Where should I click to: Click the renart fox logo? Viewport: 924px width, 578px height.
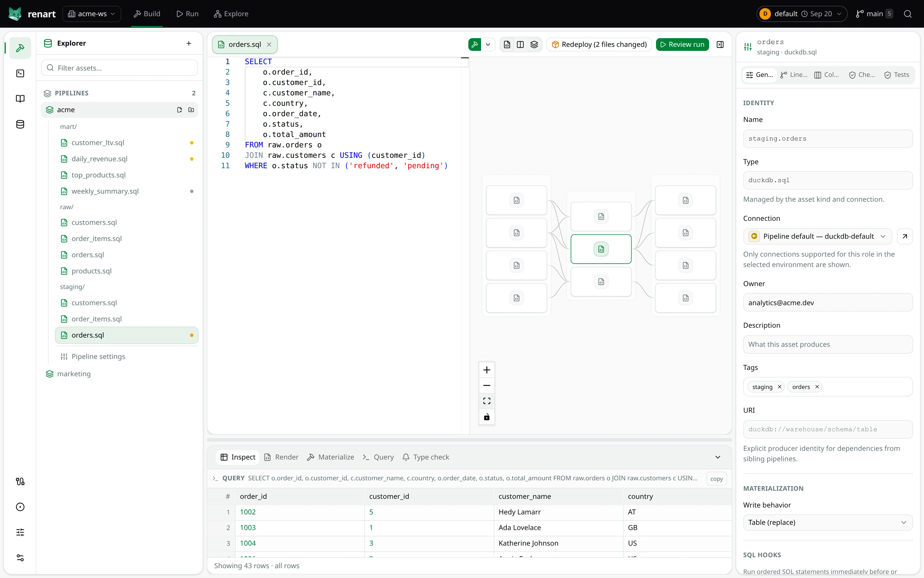15,14
